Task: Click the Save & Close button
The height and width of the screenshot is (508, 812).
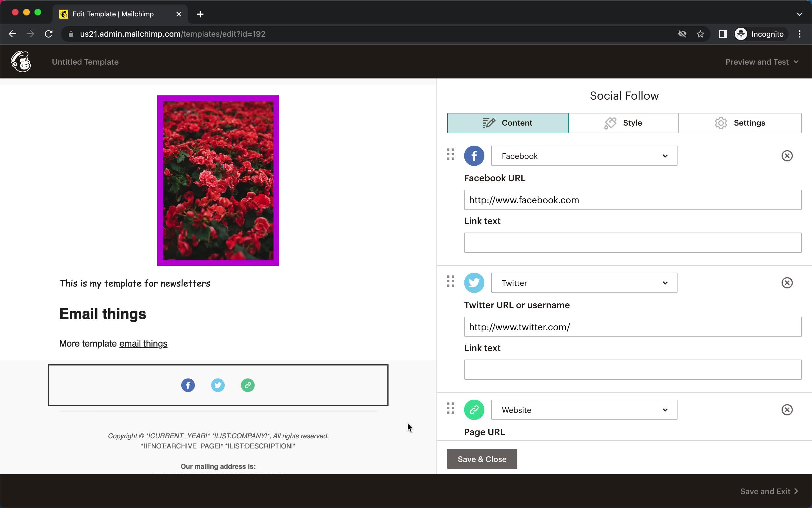Action: point(482,459)
